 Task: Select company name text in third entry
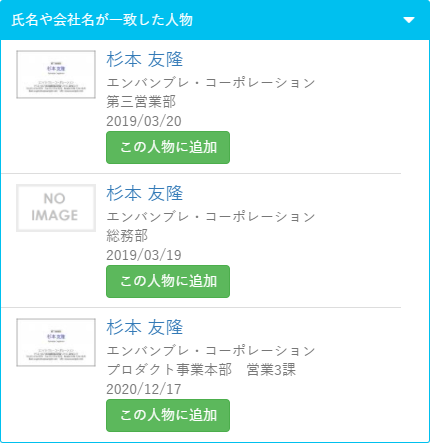(x=211, y=351)
